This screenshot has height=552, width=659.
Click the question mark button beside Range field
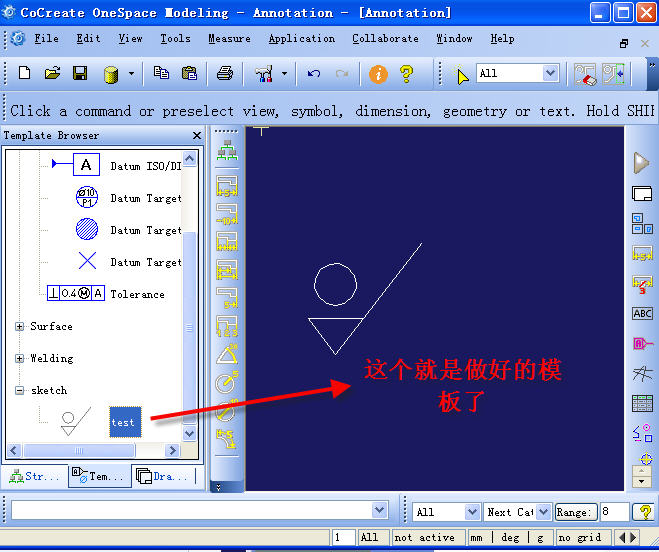pos(644,512)
